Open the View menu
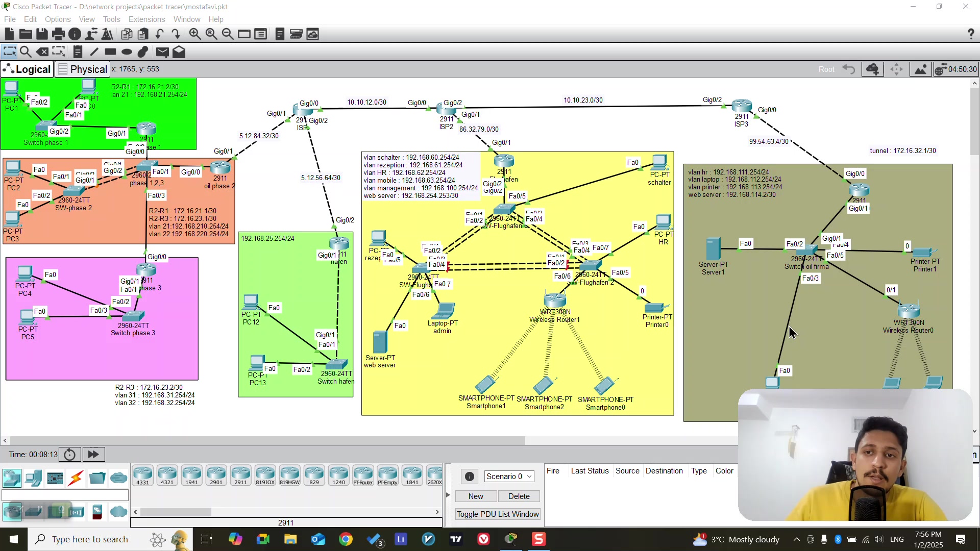 [x=87, y=19]
